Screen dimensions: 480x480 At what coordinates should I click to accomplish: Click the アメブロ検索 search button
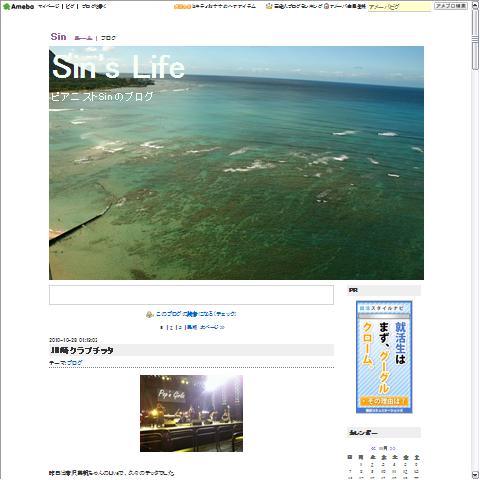pyautogui.click(x=451, y=6)
